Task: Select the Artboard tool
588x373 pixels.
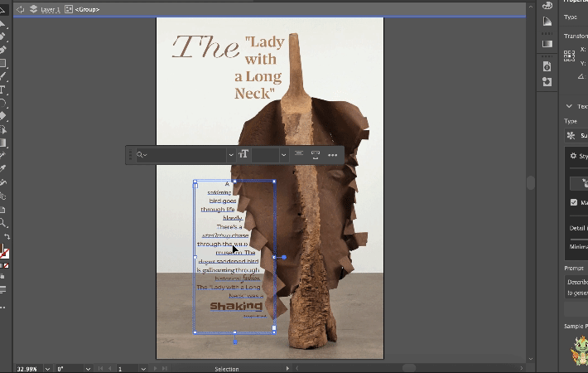Action: pyautogui.click(x=2, y=210)
